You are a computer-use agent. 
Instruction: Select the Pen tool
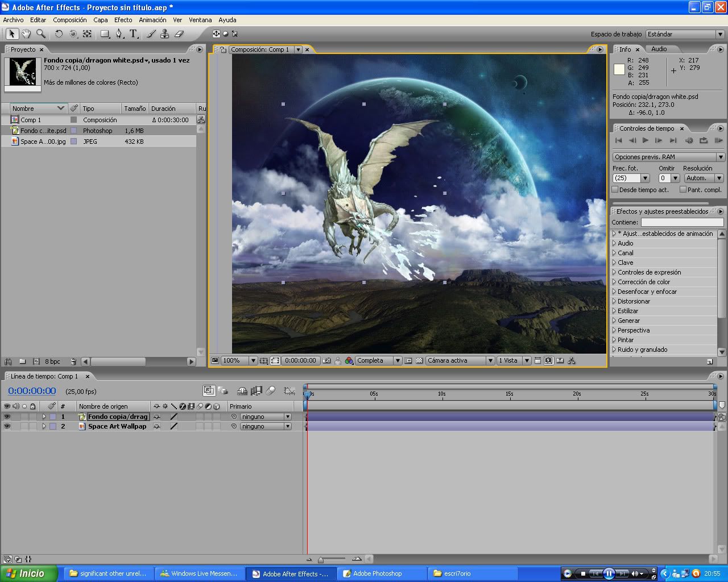pos(119,34)
